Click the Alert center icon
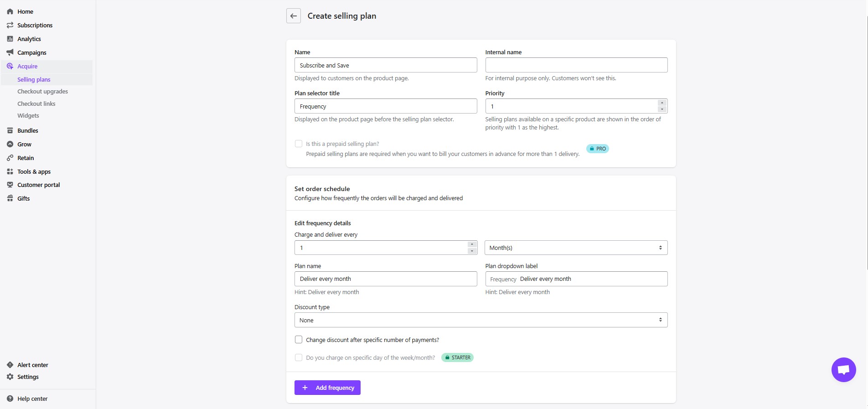This screenshot has height=409, width=868. [x=10, y=365]
